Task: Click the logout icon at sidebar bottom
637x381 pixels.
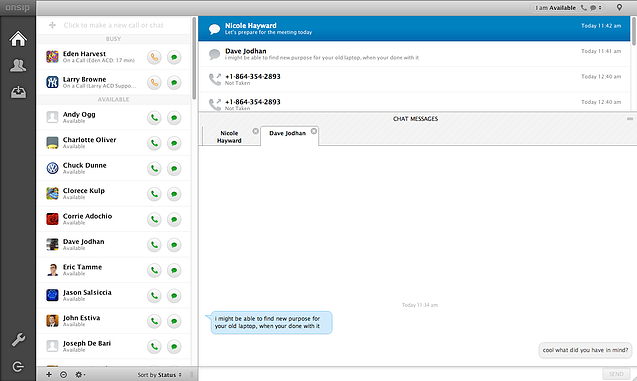Action: pyautogui.click(x=18, y=367)
